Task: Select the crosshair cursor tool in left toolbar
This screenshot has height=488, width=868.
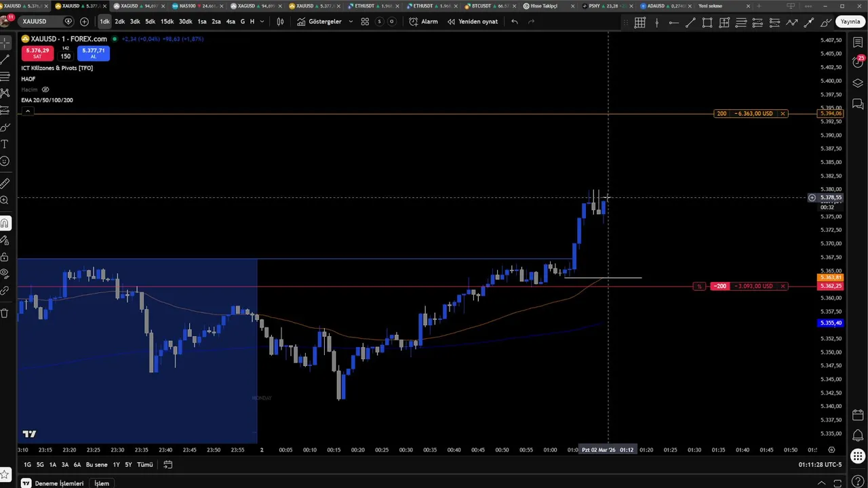Action: 5,43
